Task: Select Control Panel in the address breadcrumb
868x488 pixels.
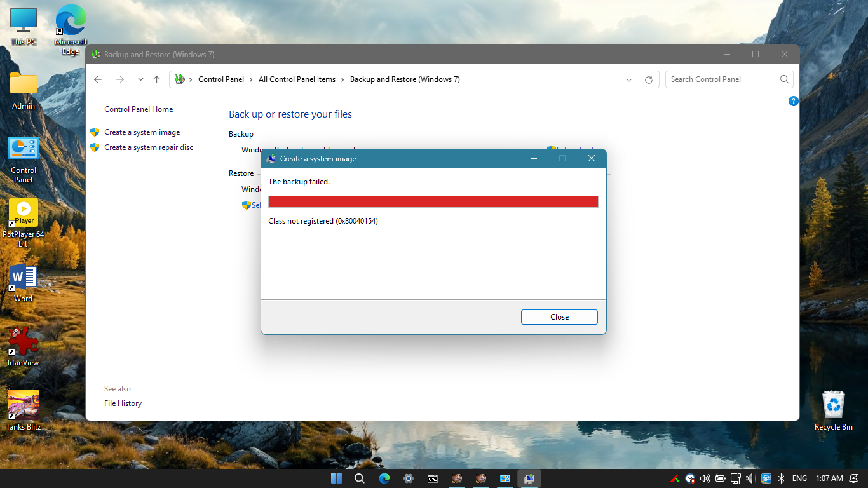Action: [221, 79]
